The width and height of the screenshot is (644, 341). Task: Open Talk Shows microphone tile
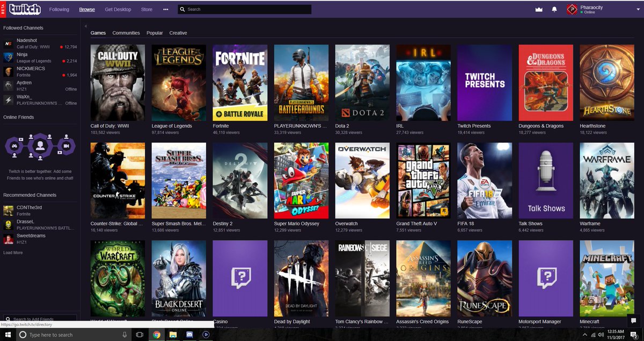click(x=546, y=180)
